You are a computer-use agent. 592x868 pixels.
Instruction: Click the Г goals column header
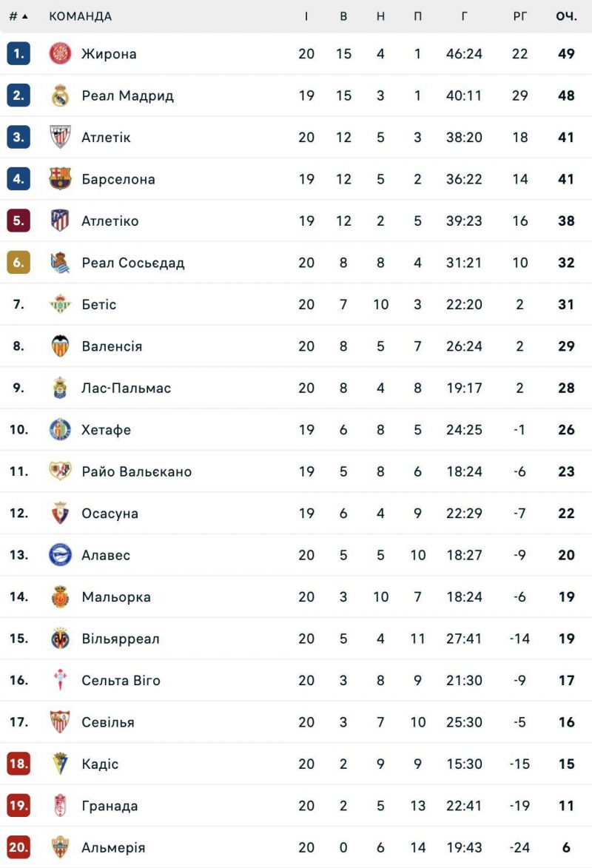pos(465,16)
